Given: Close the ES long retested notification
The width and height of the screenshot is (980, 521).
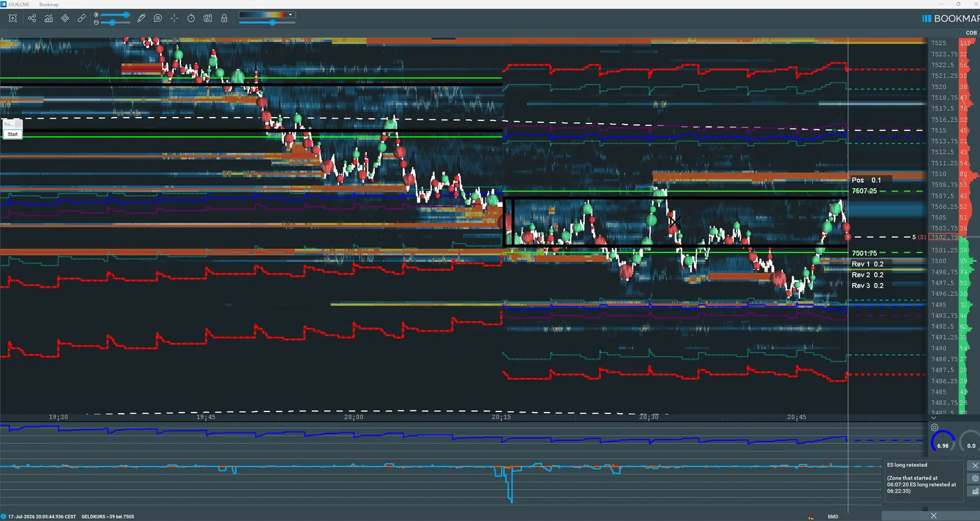Looking at the screenshot, I should 975,465.
